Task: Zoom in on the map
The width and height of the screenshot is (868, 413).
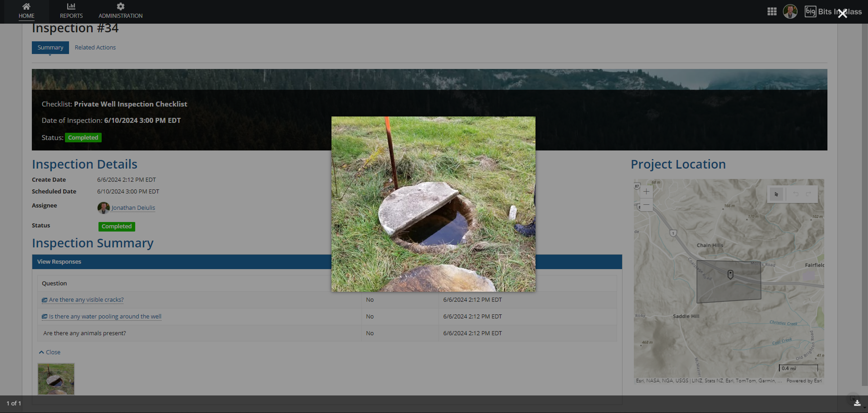Action: [646, 192]
